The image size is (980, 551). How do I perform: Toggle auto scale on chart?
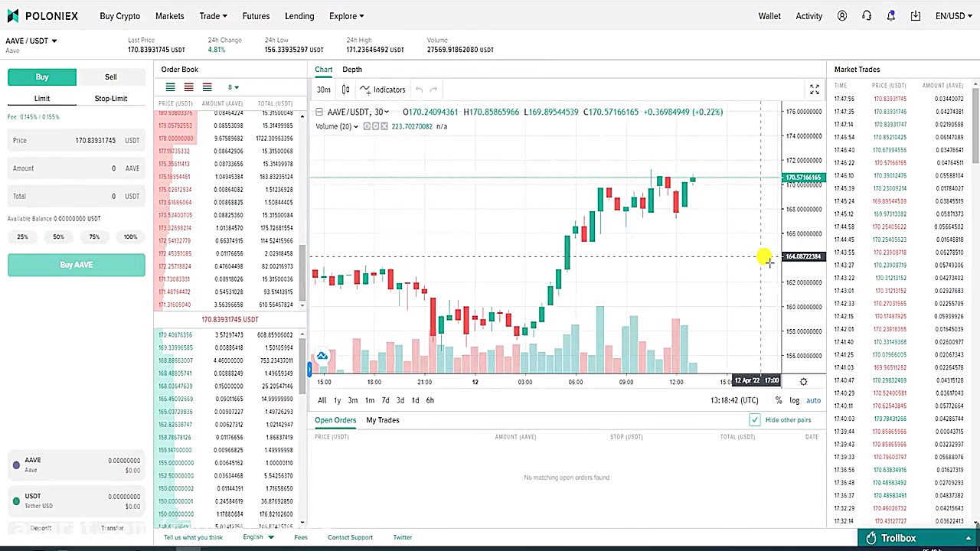[x=813, y=400]
